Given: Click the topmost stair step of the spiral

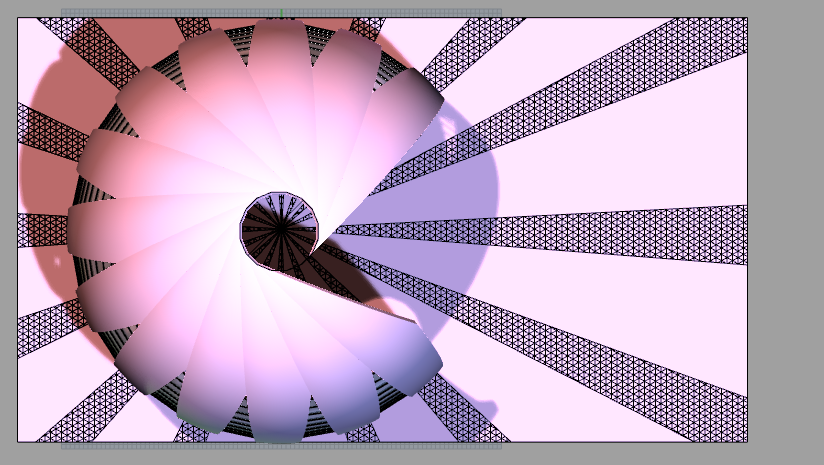Looking at the screenshot, I should point(279,60).
